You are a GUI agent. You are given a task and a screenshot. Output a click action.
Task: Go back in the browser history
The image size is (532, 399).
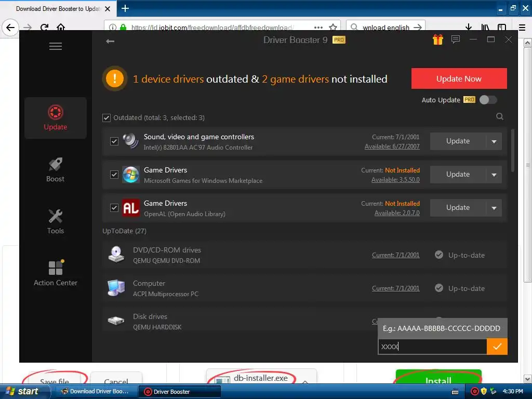(x=10, y=27)
